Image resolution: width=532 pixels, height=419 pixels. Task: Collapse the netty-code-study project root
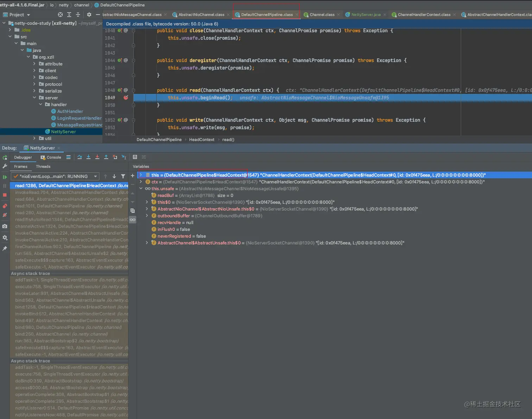pyautogui.click(x=4, y=23)
